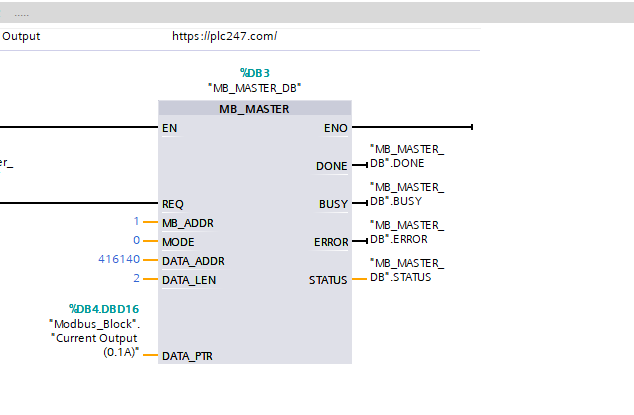Image resolution: width=634 pixels, height=415 pixels.
Task: Select the "MB_MASTER_DB".DONE operand
Action: tap(407, 157)
